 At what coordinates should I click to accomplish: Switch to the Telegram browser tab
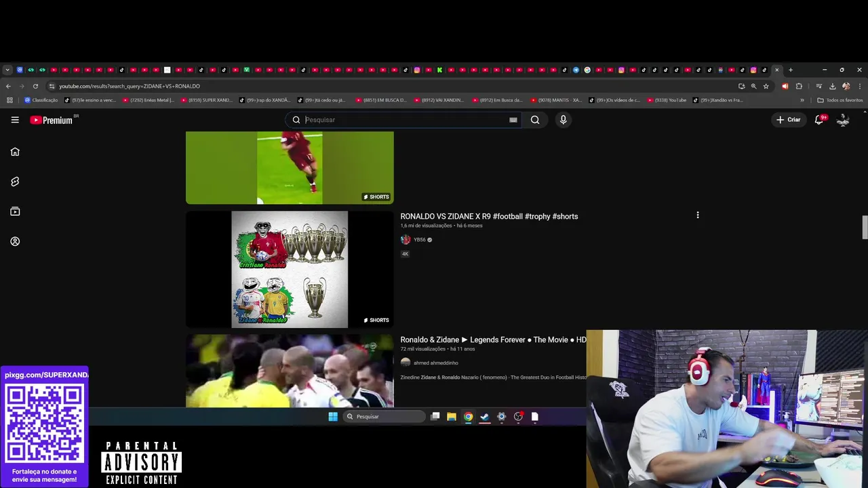click(x=576, y=70)
